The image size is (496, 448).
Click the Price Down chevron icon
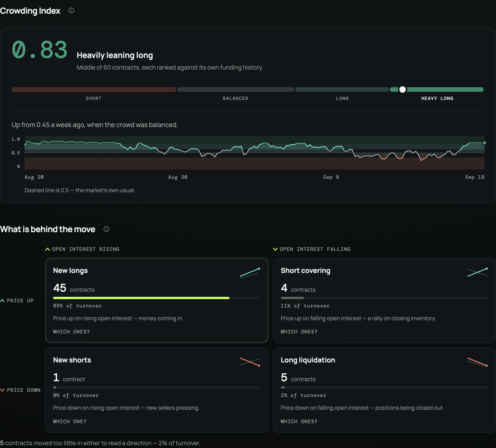coord(3,390)
